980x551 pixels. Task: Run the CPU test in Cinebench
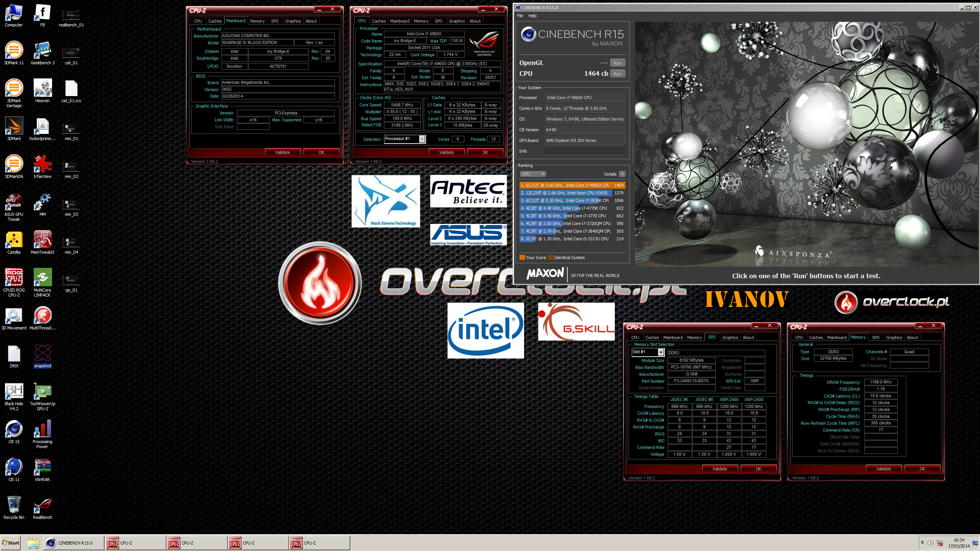(617, 74)
